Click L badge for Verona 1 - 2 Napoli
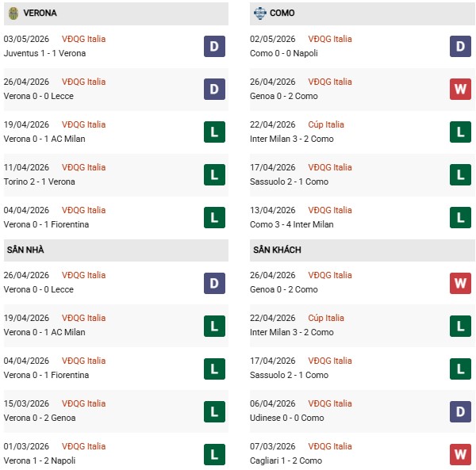Viewport: 476px width, 470px height. click(214, 454)
